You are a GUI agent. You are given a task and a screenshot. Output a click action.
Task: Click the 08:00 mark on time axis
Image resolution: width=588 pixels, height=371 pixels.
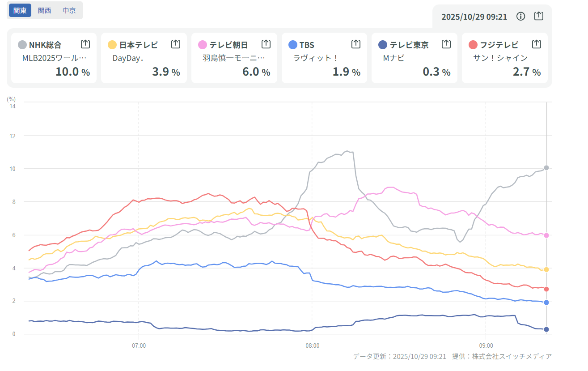point(312,345)
